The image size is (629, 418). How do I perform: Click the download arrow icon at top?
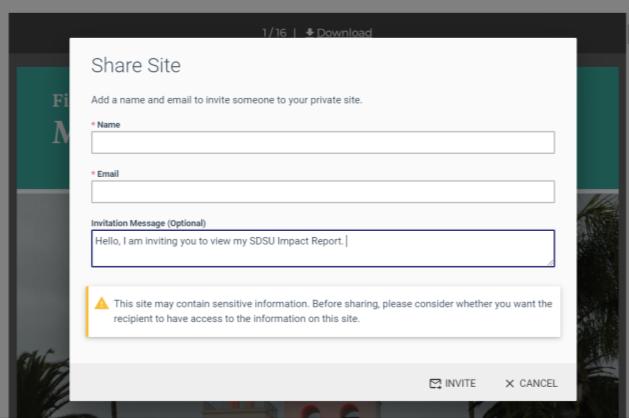[308, 33]
